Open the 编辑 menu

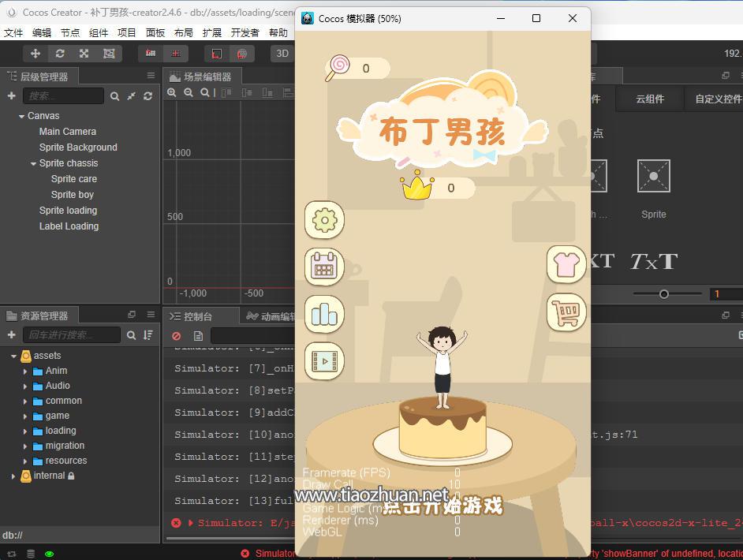pyautogui.click(x=42, y=32)
